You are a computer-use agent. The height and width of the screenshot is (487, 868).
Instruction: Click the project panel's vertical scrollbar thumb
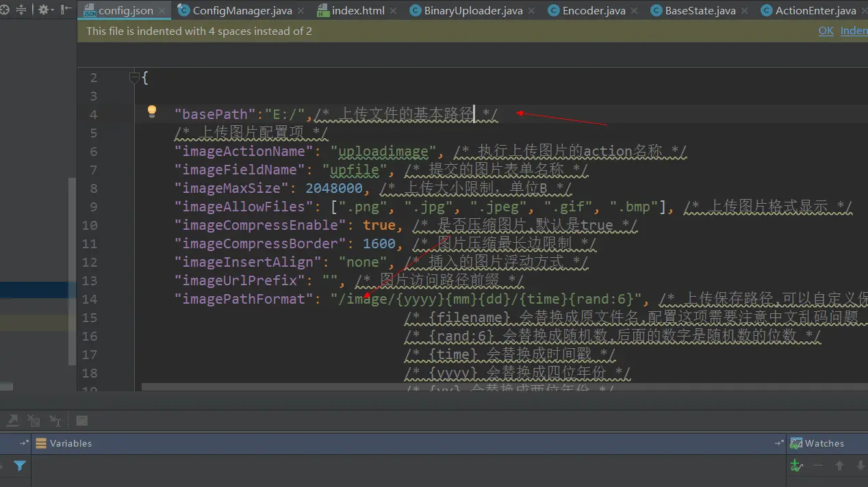point(72,272)
